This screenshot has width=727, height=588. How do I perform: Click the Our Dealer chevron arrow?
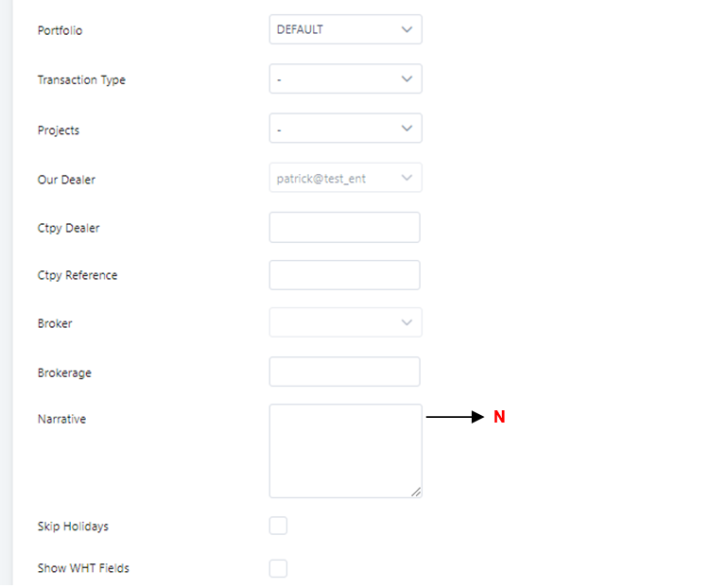pos(407,178)
